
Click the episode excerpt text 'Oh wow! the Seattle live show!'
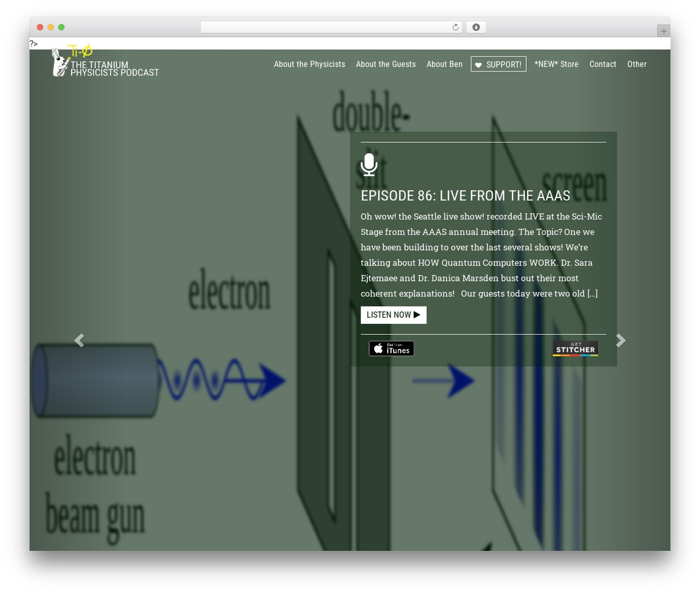click(422, 217)
